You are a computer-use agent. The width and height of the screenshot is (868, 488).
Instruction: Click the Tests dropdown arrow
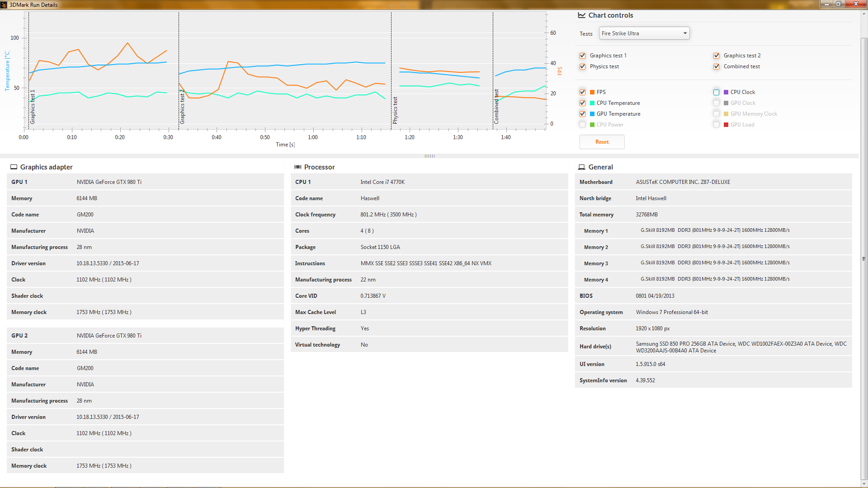(685, 33)
